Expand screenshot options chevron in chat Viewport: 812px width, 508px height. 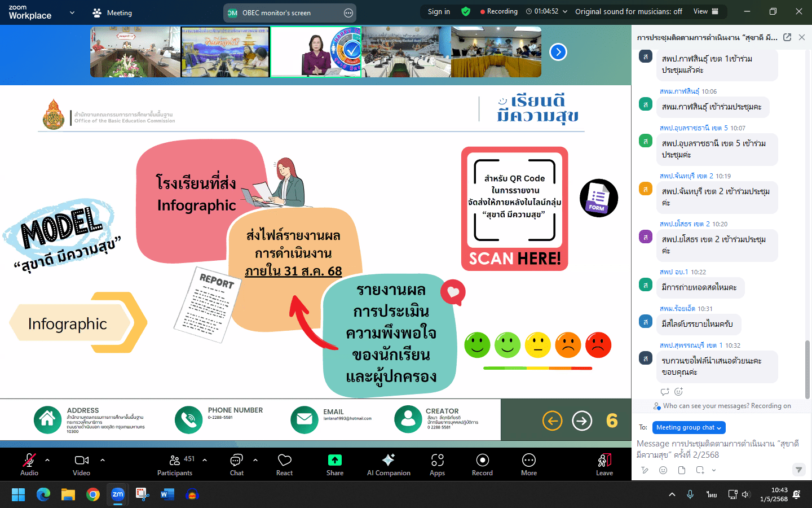click(714, 470)
